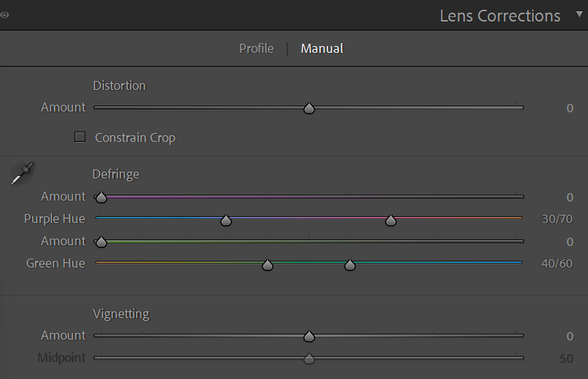This screenshot has height=379, width=588.
Task: Click the Purple Hue left handle
Action: coord(226,220)
